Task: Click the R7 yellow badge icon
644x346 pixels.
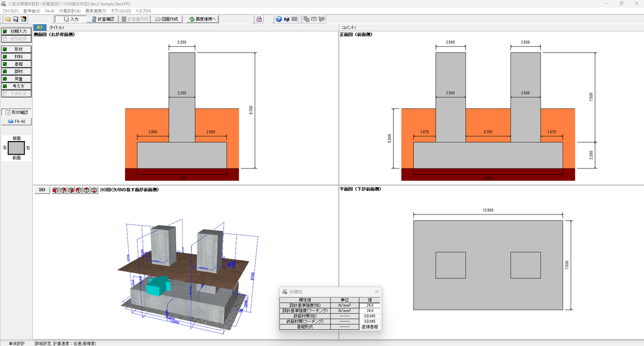Action: pos(40,27)
